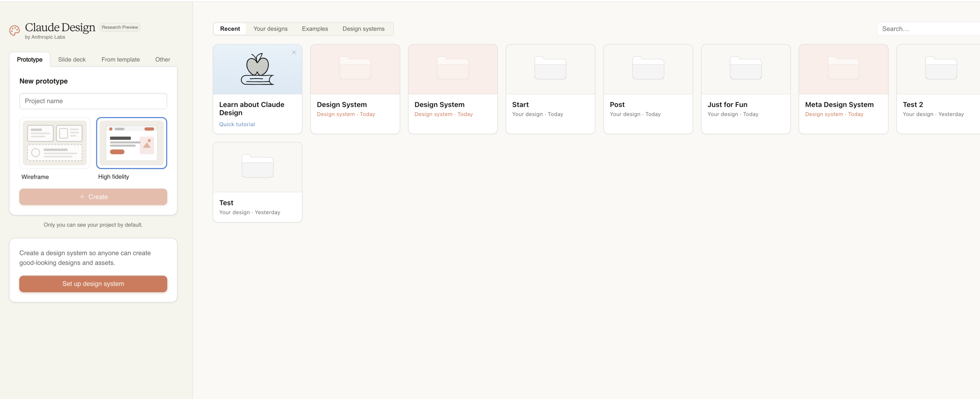Click the apple and book tutorial illustration
This screenshot has height=399, width=980.
(x=257, y=69)
